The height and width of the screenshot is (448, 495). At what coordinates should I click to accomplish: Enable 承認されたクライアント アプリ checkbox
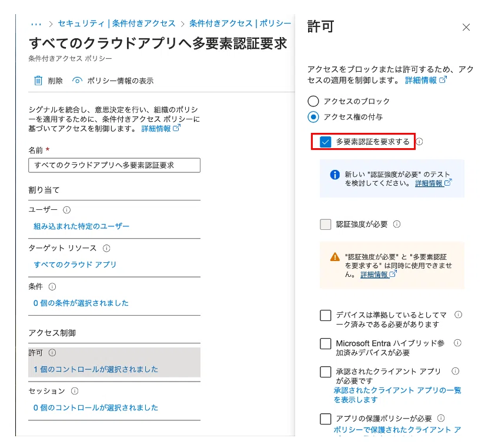326,372
